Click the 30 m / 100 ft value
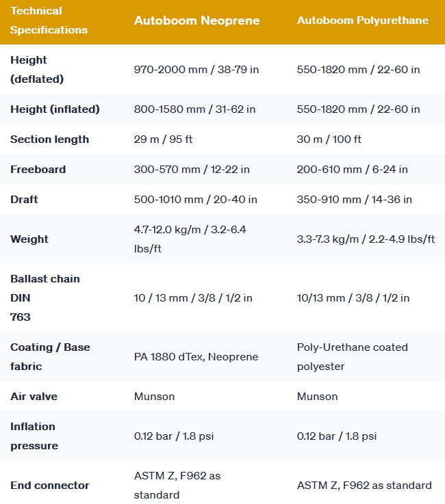445x504 pixels. (329, 140)
